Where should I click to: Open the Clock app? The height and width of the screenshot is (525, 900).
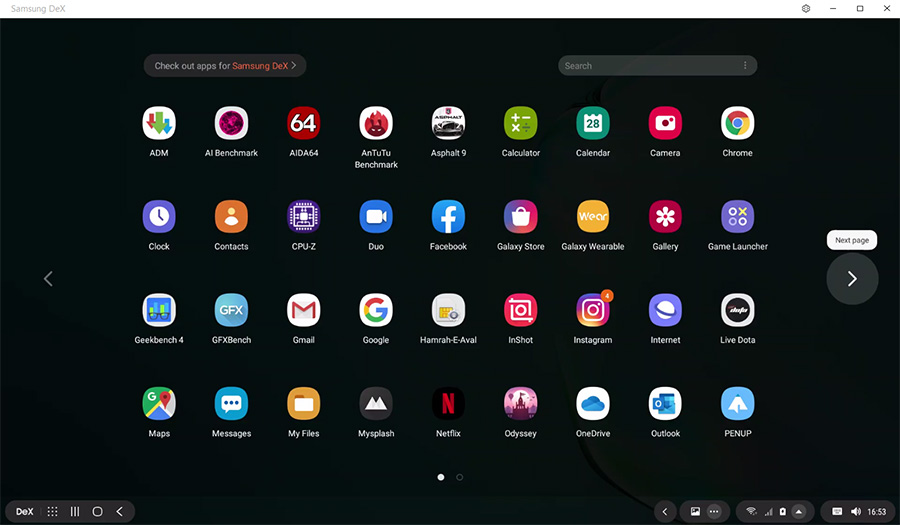click(x=159, y=216)
